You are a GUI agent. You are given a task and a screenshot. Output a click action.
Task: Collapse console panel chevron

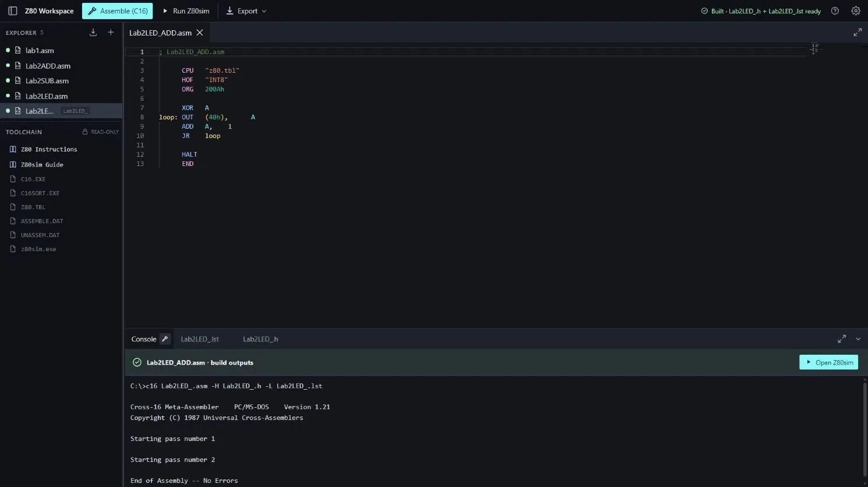858,339
